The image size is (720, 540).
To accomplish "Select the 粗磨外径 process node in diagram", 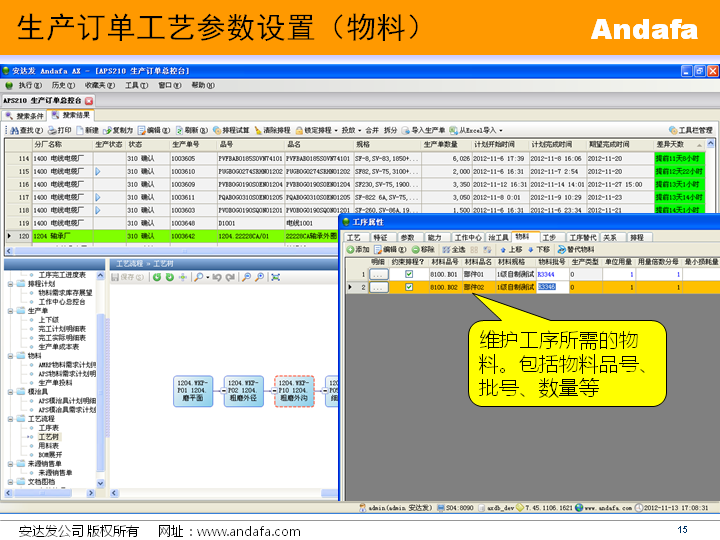I will (243, 391).
